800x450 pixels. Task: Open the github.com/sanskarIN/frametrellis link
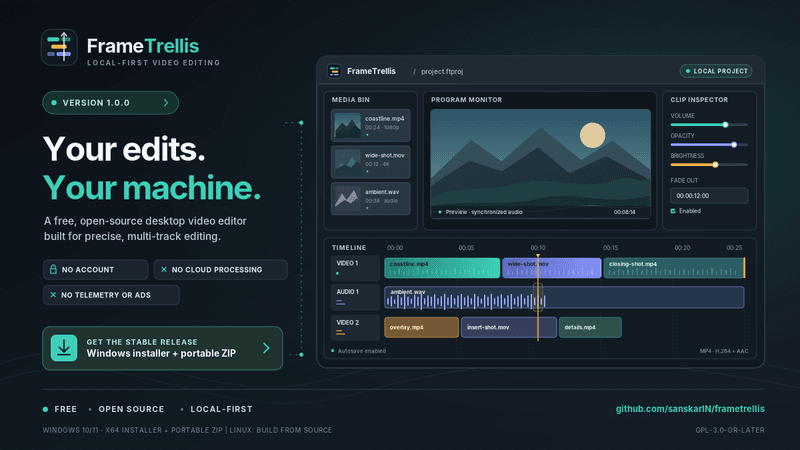(690, 409)
